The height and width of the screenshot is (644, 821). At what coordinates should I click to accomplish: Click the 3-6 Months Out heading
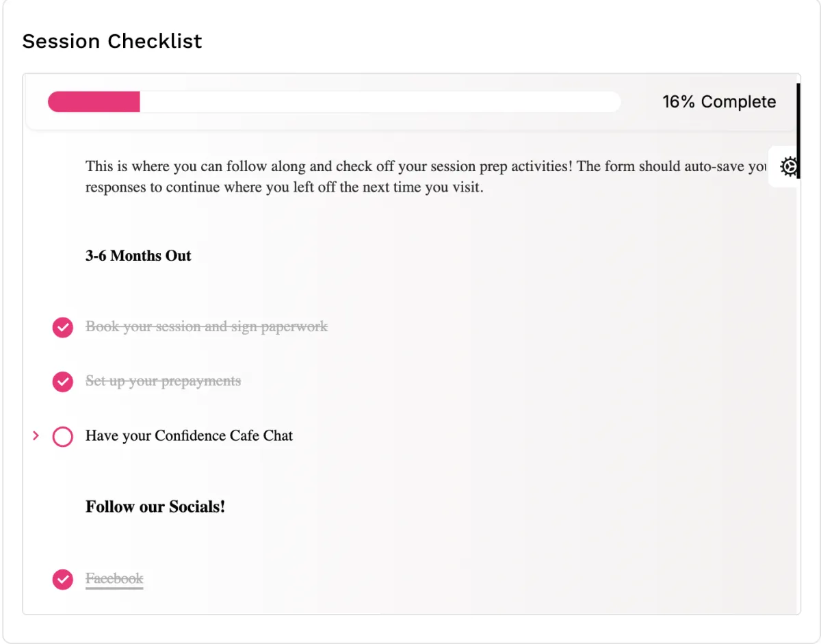[138, 256]
